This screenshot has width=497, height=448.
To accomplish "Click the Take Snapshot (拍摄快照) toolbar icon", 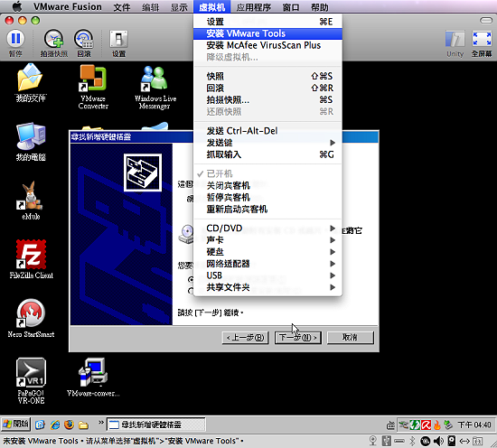I will click(53, 39).
